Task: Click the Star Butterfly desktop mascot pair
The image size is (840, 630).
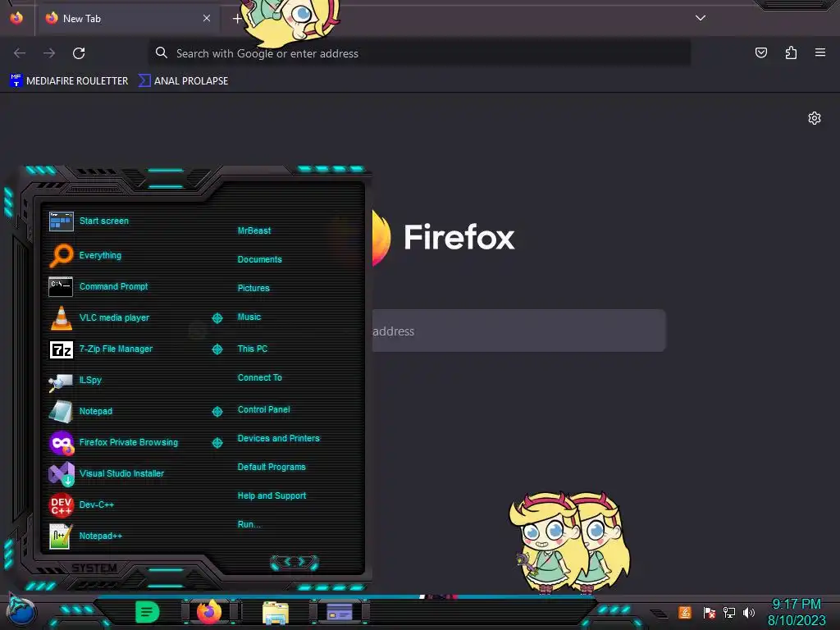Action: (x=570, y=542)
